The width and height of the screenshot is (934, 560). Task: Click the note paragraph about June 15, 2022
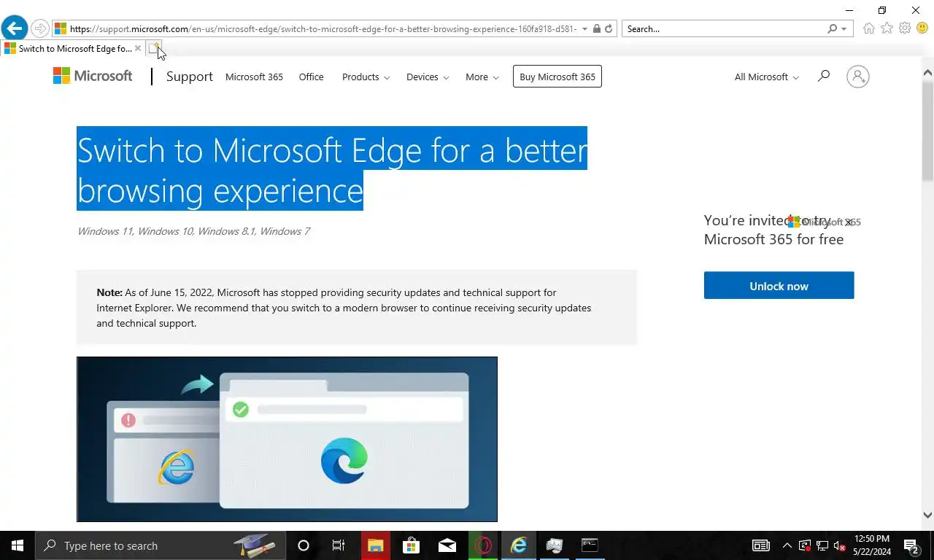pos(344,308)
